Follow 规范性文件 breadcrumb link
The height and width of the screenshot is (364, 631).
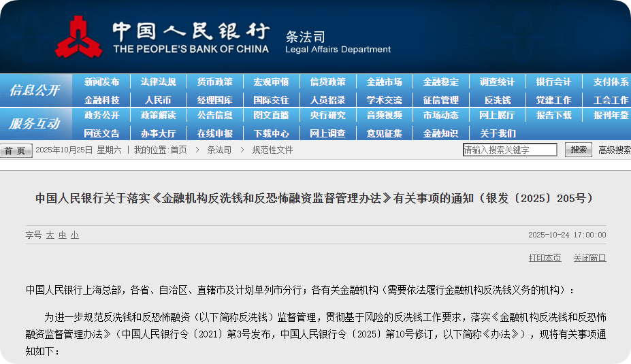pos(272,150)
